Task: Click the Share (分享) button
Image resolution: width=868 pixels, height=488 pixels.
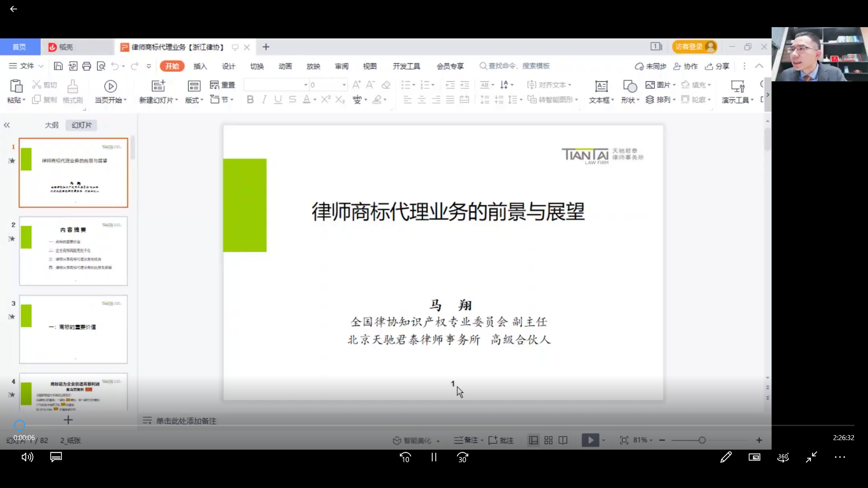Action: pos(717,66)
